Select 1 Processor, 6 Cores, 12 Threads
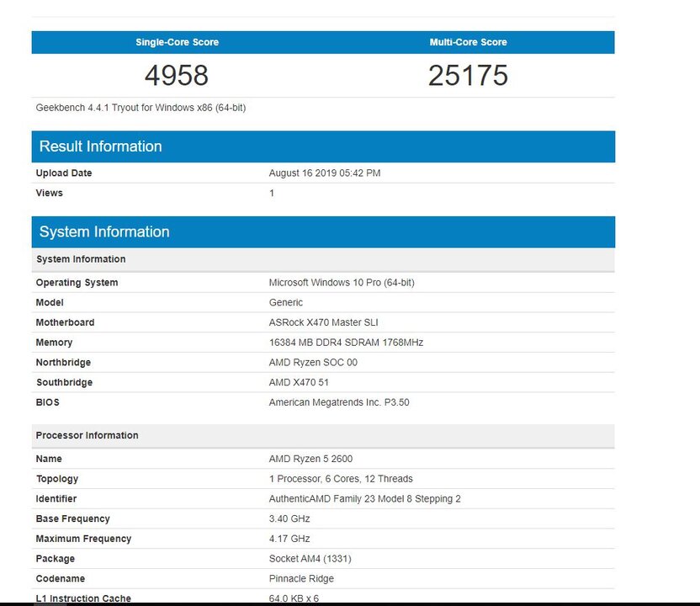The image size is (700, 606). (x=341, y=479)
